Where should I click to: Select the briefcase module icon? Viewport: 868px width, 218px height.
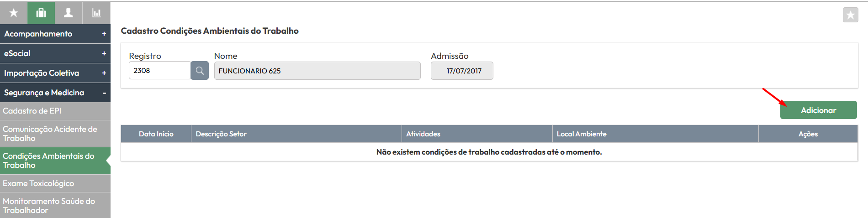[x=41, y=13]
